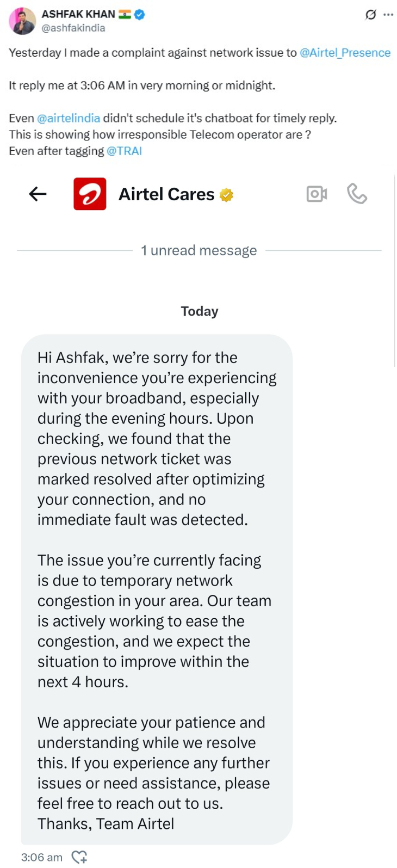Open the @Airtel_Presence mention

(345, 53)
